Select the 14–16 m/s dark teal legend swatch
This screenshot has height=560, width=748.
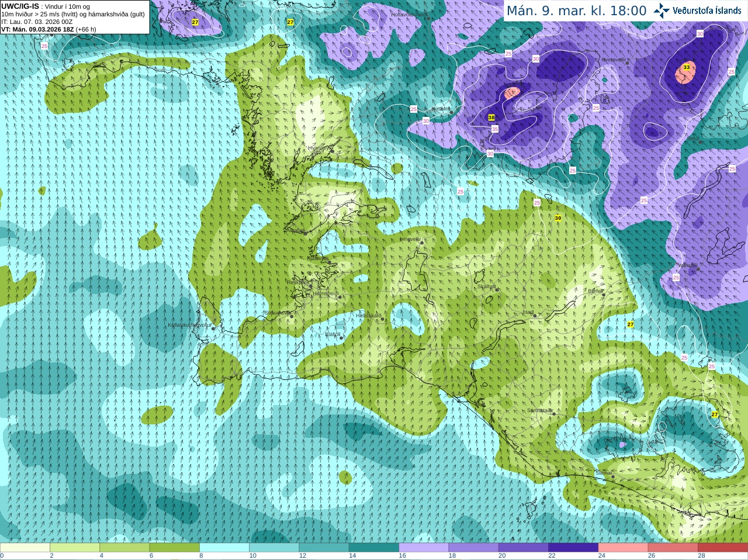[x=374, y=548]
